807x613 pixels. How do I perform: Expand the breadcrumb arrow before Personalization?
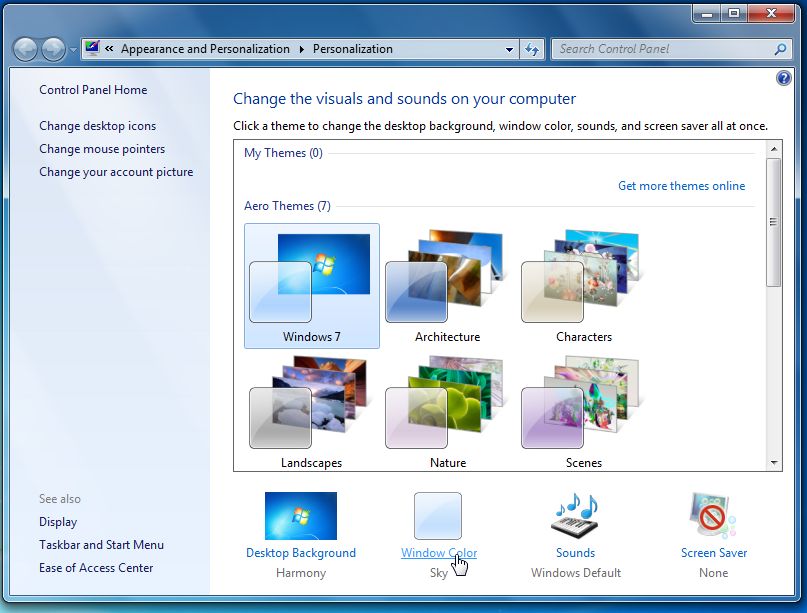tap(302, 49)
